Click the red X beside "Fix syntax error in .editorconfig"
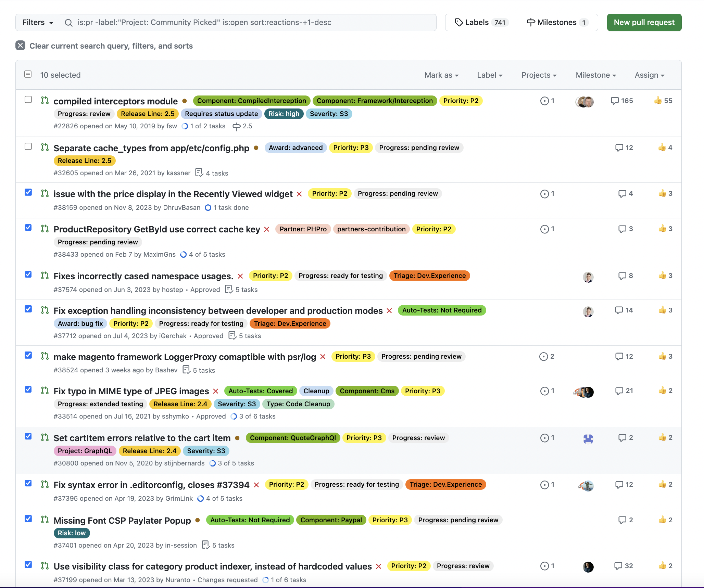This screenshot has width=704, height=588. [256, 485]
